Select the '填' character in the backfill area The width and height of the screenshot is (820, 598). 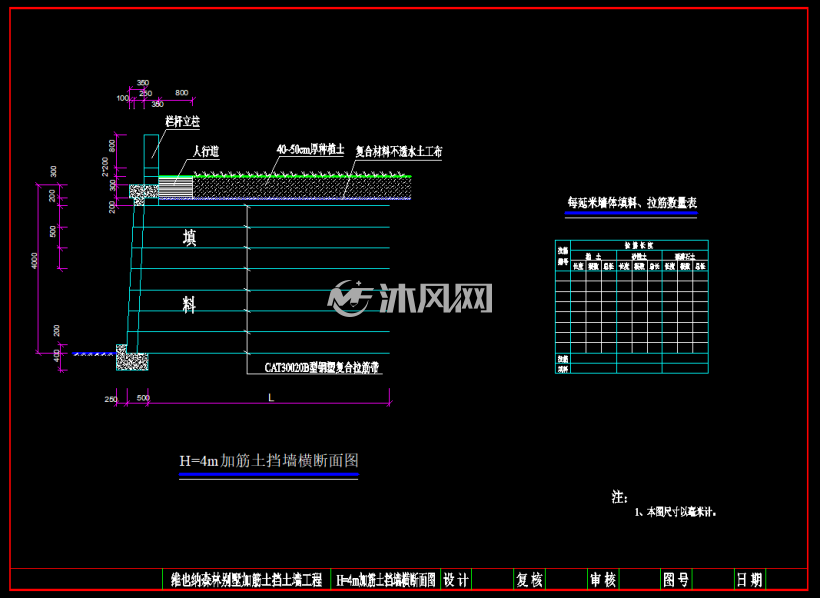pos(189,238)
